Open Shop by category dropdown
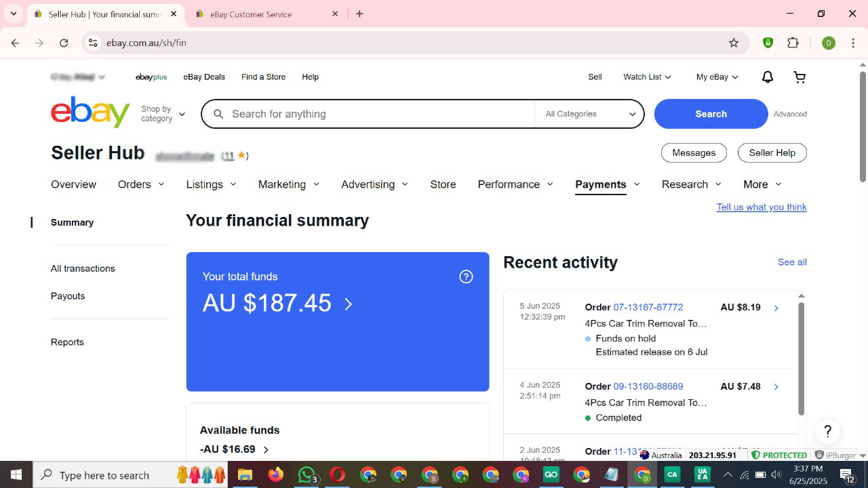Viewport: 868px width, 488px height. click(x=163, y=114)
